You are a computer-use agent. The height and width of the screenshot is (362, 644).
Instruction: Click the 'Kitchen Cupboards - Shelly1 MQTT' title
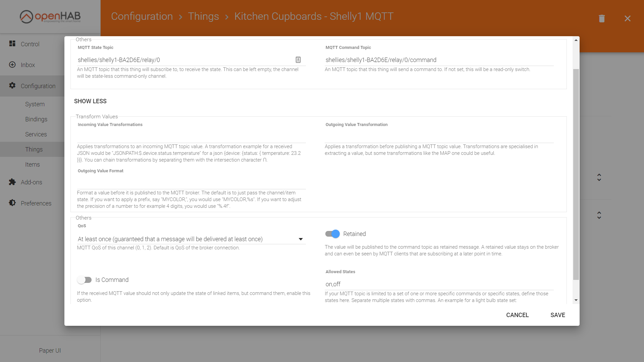[x=314, y=16]
